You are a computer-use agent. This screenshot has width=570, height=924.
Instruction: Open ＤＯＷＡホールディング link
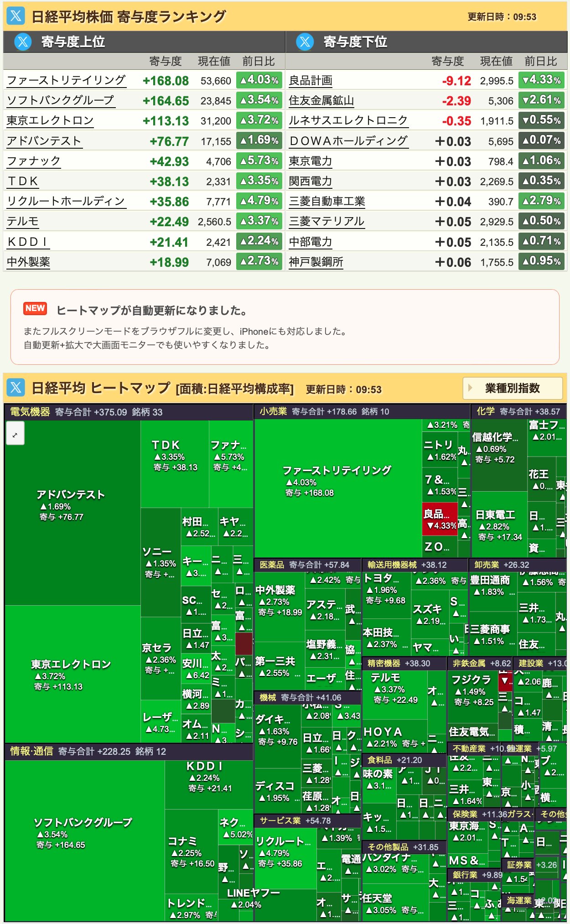coord(348,141)
